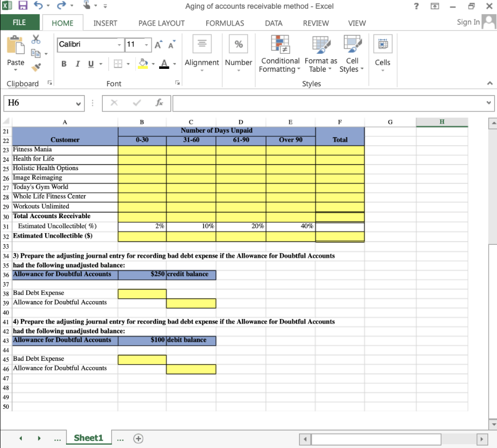The width and height of the screenshot is (497, 448).
Task: Switch to the INSERT tab
Action: point(105,23)
